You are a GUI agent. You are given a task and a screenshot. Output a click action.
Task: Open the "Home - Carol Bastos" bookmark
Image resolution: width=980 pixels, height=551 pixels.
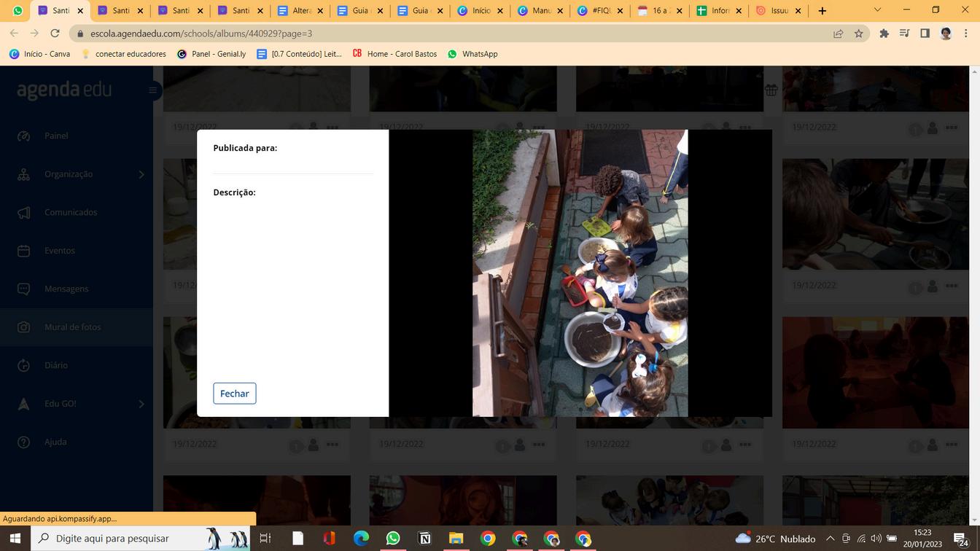[x=394, y=54]
